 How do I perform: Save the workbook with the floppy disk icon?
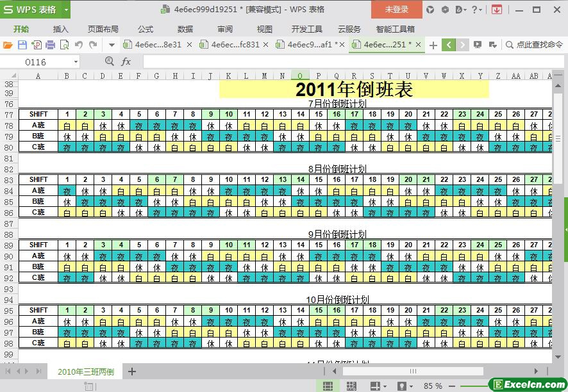[22, 45]
